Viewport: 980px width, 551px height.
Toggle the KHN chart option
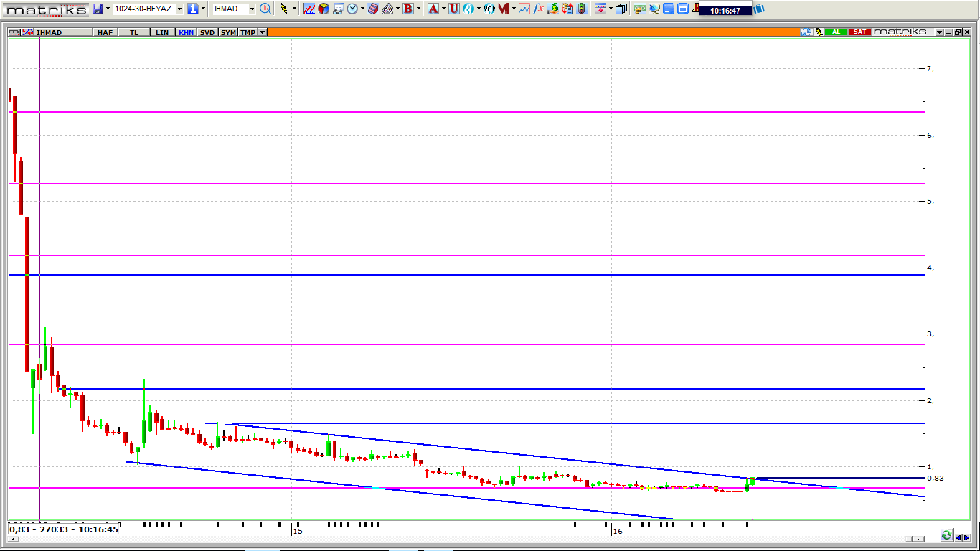(x=186, y=32)
